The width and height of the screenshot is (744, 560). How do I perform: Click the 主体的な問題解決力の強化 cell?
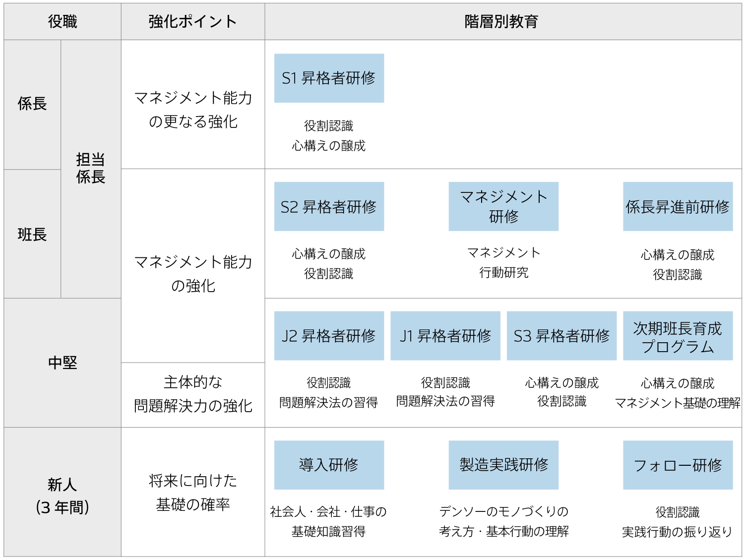[193, 394]
